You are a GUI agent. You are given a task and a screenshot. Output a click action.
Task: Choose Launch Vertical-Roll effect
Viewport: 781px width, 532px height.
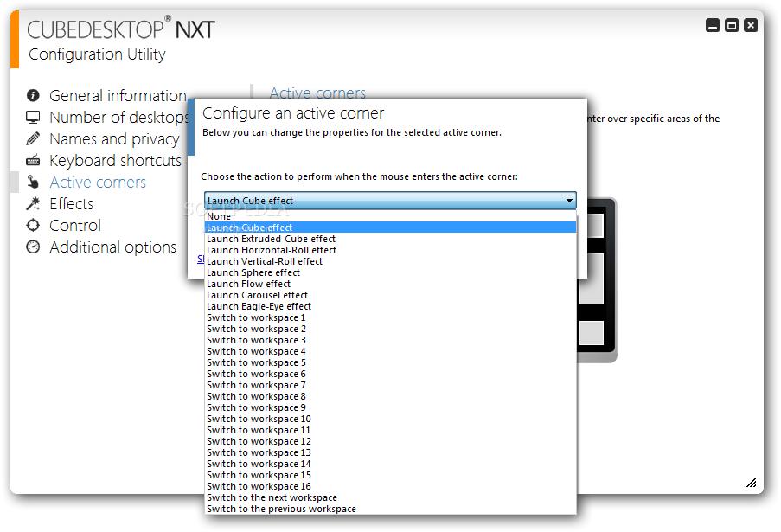point(391,261)
